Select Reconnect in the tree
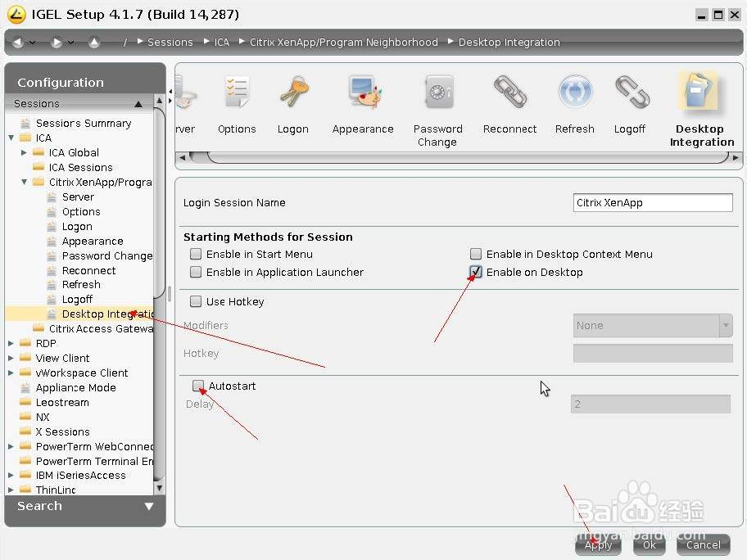Viewport: 747px width, 560px height. [88, 270]
